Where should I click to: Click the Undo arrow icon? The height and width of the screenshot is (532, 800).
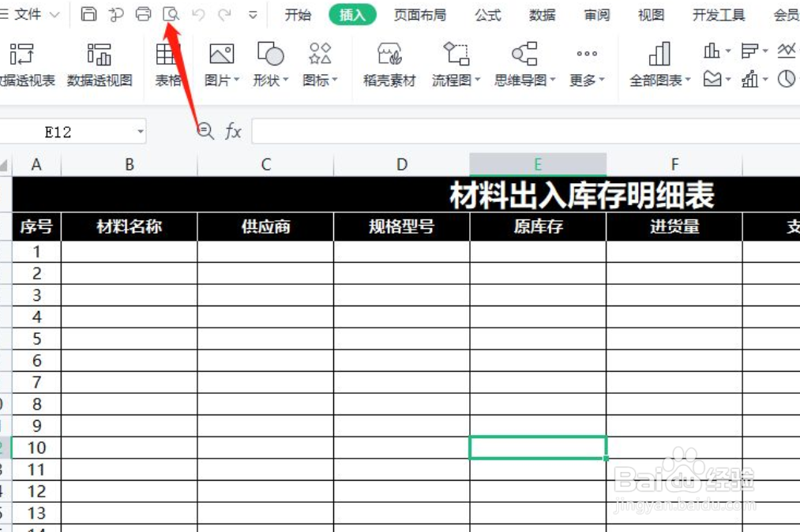click(197, 13)
